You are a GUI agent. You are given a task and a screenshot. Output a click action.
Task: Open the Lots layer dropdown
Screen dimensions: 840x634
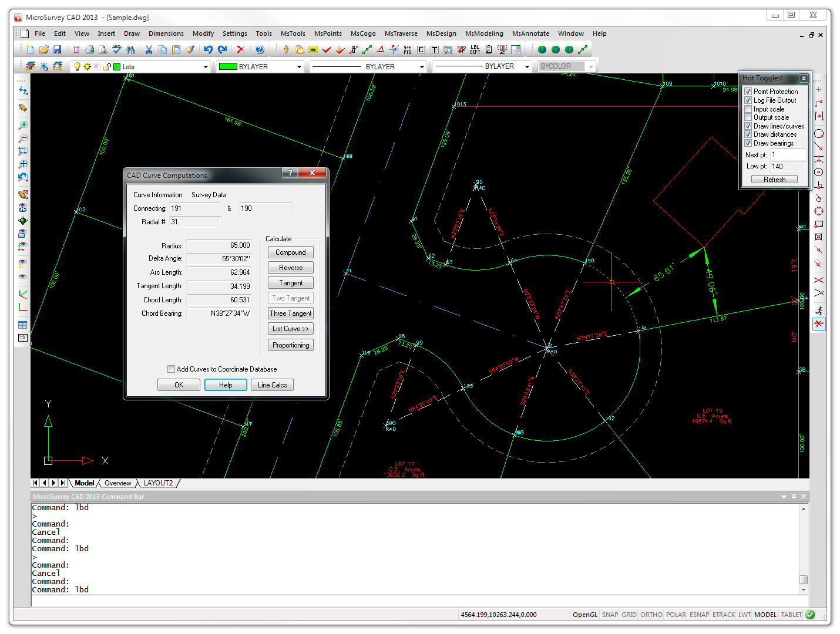tap(206, 67)
